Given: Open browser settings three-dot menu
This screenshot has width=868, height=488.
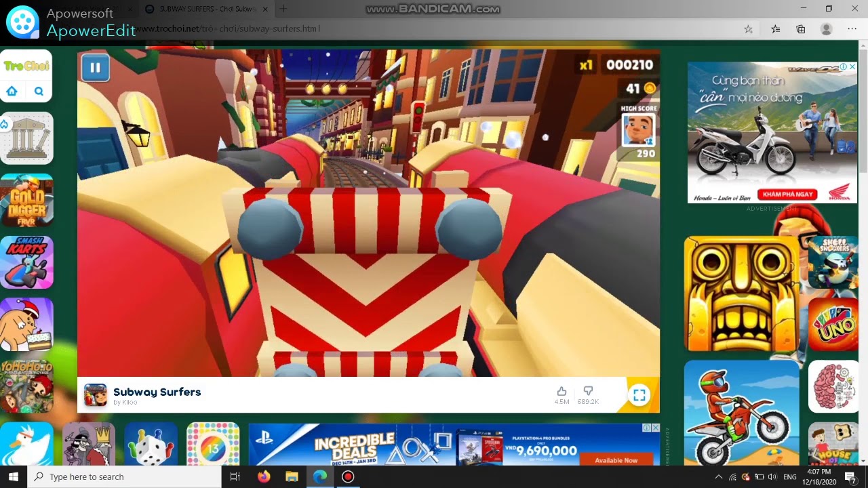Looking at the screenshot, I should pos(852,29).
